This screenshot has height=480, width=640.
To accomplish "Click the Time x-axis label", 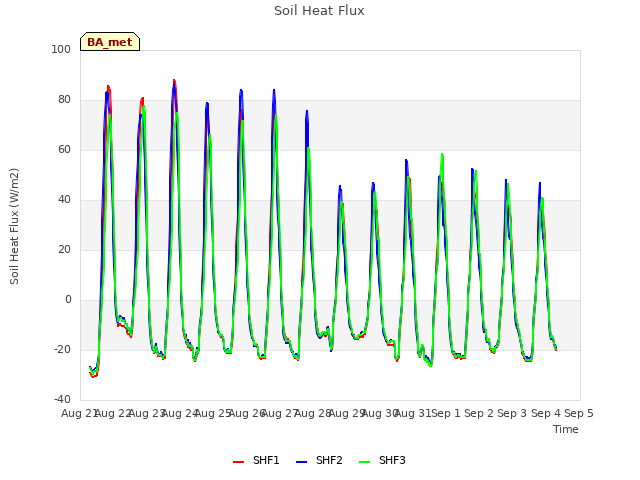I will (566, 429).
